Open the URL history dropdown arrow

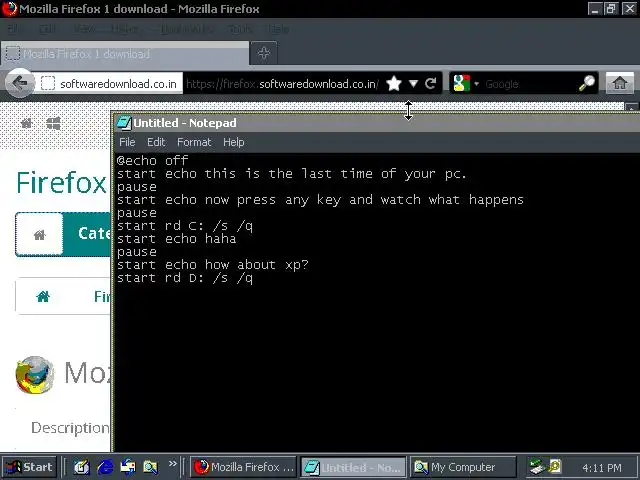tap(413, 84)
